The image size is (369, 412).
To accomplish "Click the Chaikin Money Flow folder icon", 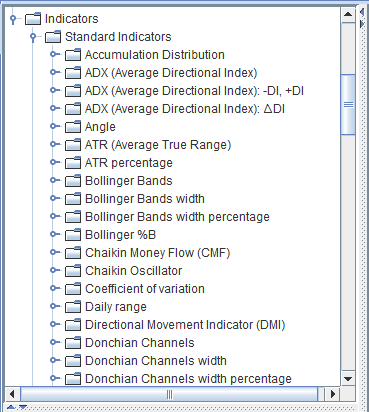I will click(73, 253).
